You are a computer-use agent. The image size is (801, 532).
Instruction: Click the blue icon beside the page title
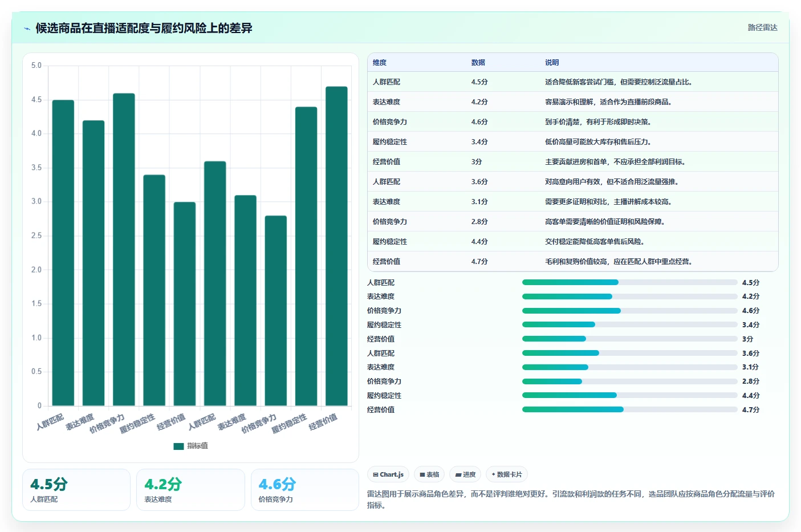[x=27, y=29]
